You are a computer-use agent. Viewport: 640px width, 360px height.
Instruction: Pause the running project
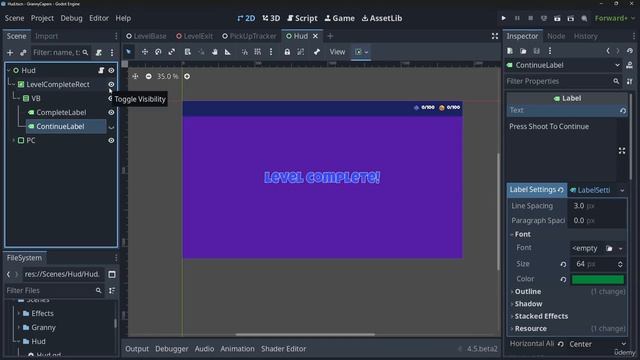tap(517, 18)
